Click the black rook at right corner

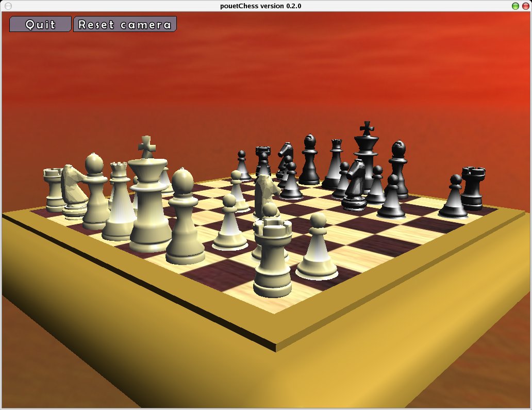[x=473, y=188]
